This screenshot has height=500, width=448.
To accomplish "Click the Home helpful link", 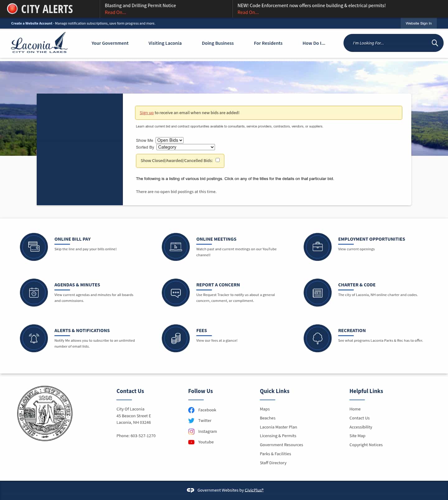I will pos(355,409).
